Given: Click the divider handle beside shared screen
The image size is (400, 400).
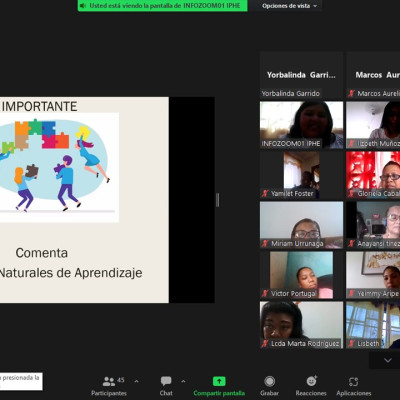Looking at the screenshot, I should (218, 200).
